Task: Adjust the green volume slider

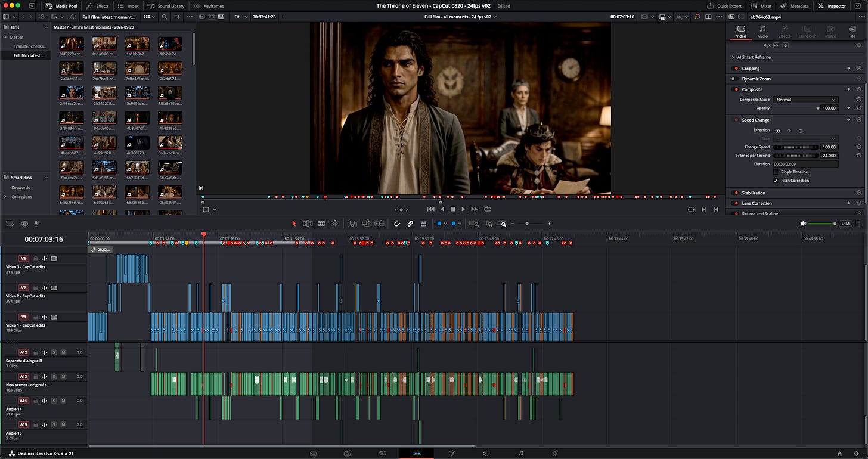Action: [823, 224]
